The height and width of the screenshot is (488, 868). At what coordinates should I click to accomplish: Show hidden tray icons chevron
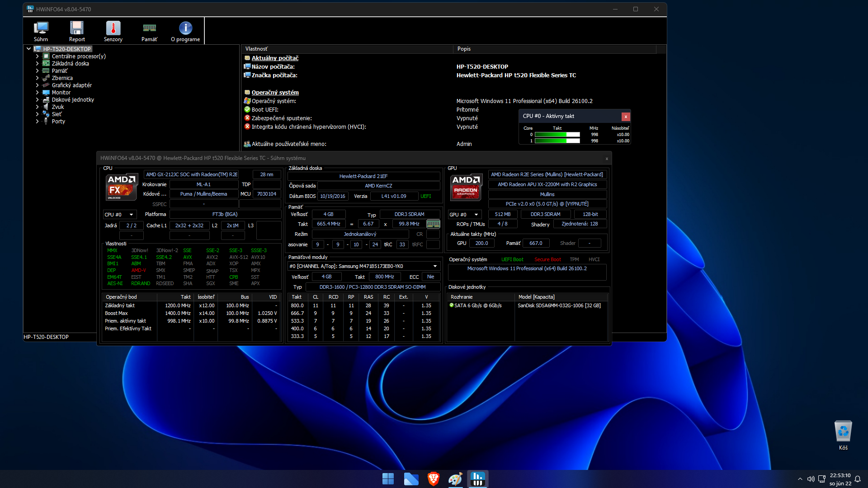pyautogui.click(x=800, y=479)
